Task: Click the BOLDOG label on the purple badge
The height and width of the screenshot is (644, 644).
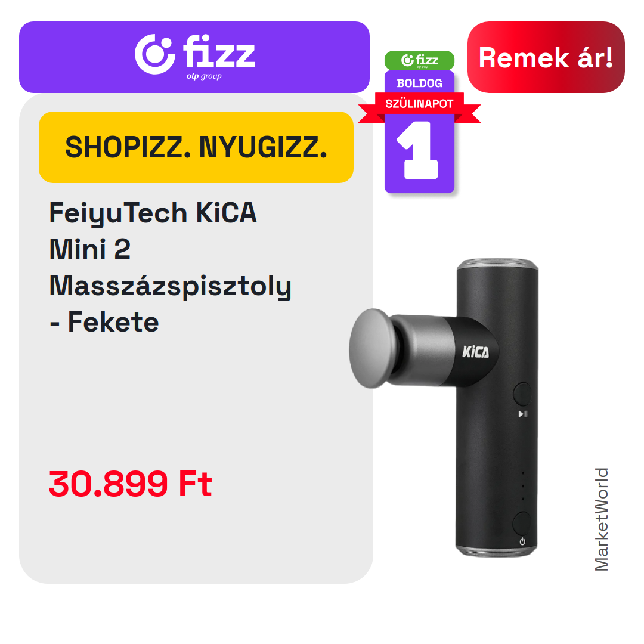Action: point(419,83)
